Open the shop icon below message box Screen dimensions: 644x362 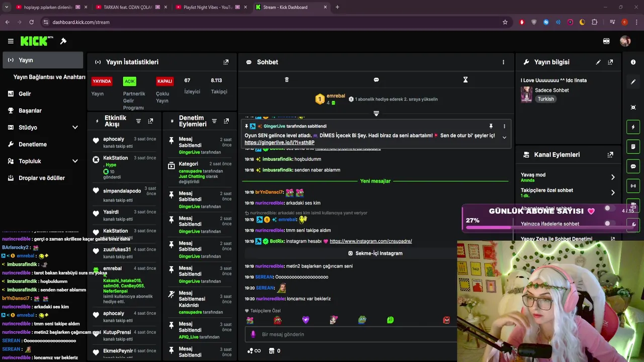[x=272, y=350]
